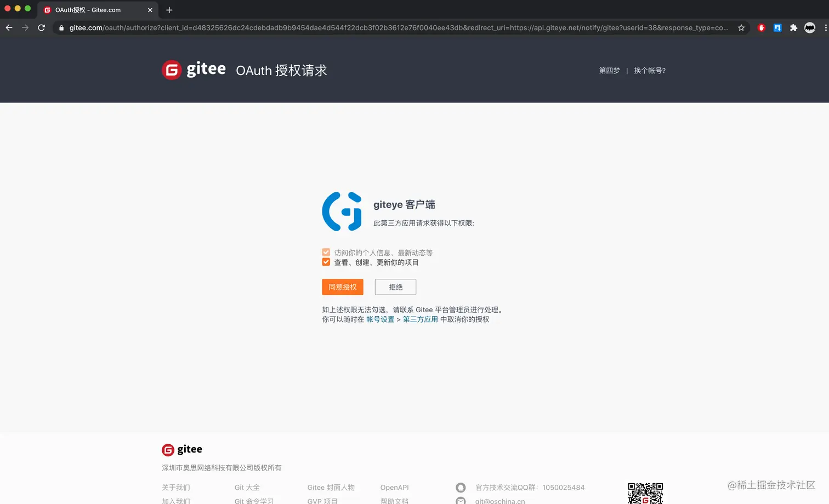Click the OAuth 授权请求 page title

[281, 71]
